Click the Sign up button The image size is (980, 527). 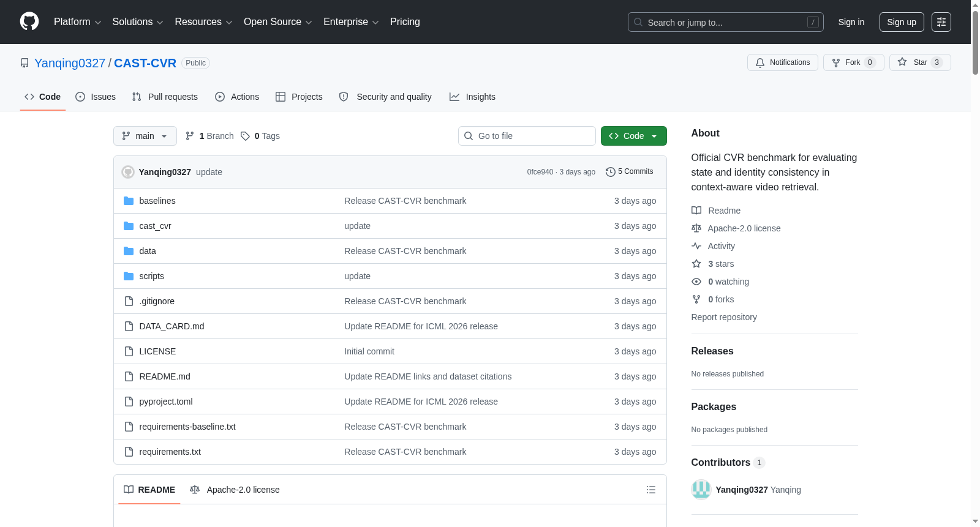902,22
